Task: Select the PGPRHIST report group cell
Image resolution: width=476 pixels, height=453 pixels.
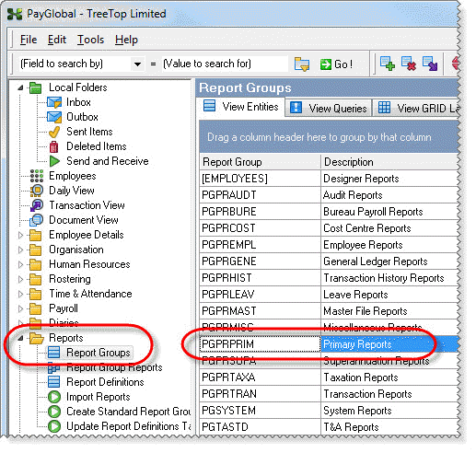Action: pyautogui.click(x=260, y=278)
